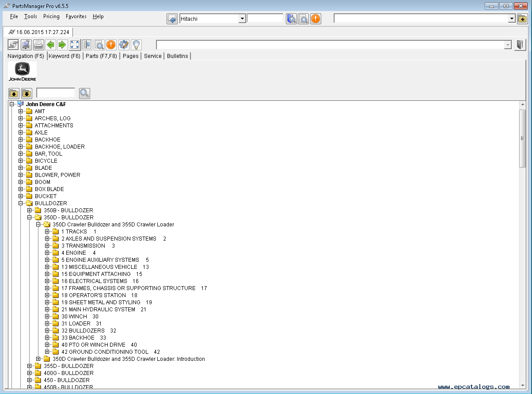Open the Tools menu
The width and height of the screenshot is (532, 394).
click(x=30, y=16)
